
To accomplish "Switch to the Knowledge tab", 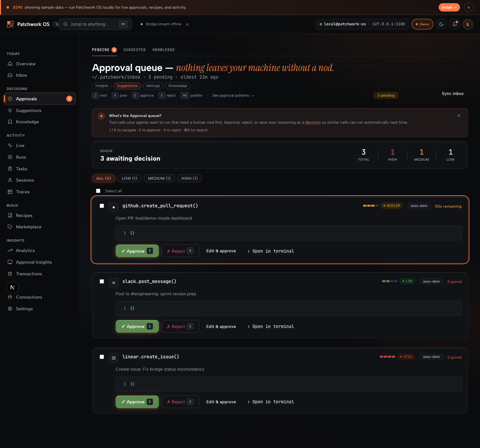I will (x=164, y=50).
